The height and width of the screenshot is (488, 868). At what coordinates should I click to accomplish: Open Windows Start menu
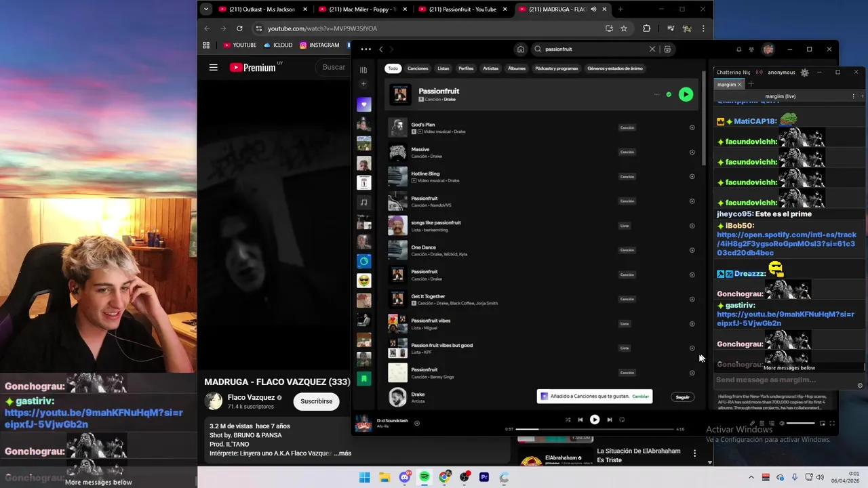pos(364,477)
